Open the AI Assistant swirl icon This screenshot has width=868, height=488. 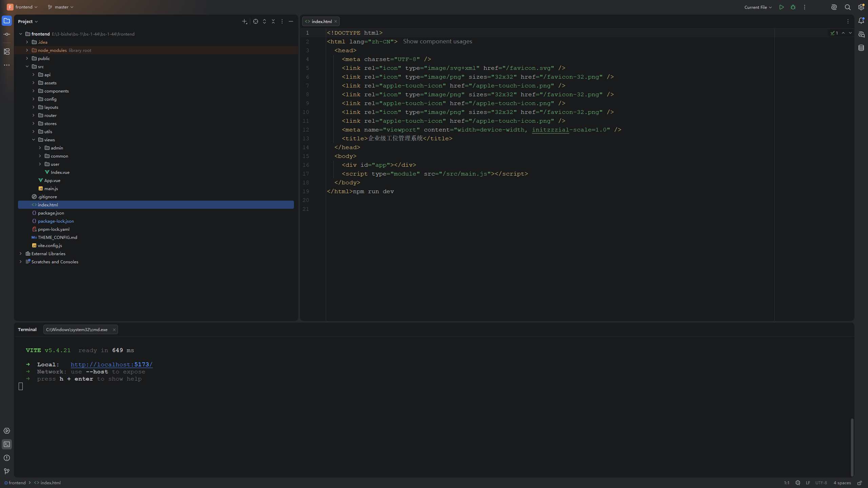coord(834,7)
